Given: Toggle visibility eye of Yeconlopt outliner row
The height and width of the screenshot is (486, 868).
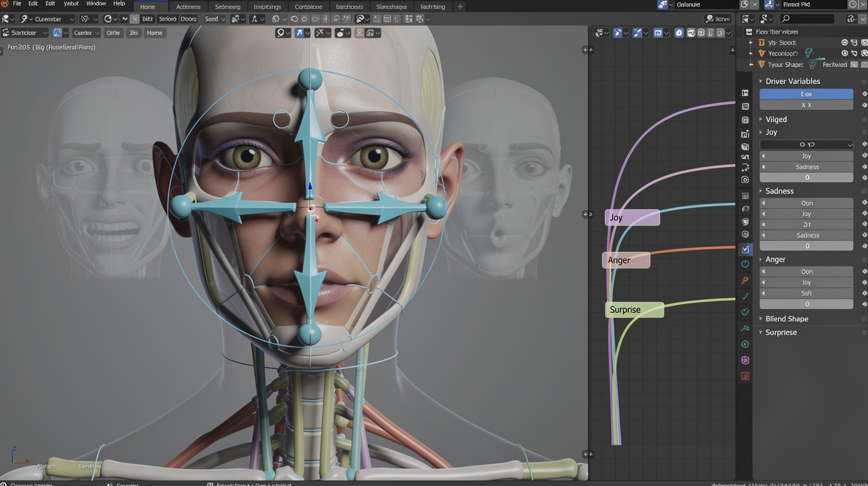Looking at the screenshot, I should point(844,54).
